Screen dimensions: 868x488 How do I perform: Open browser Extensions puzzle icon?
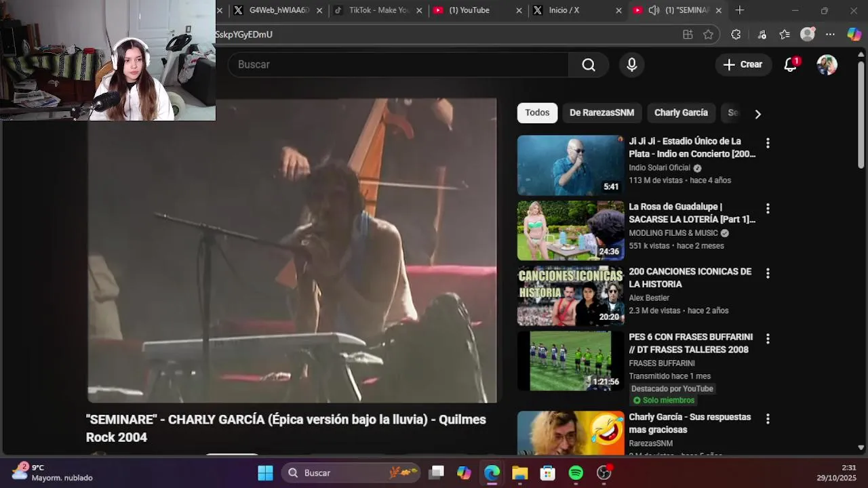736,35
